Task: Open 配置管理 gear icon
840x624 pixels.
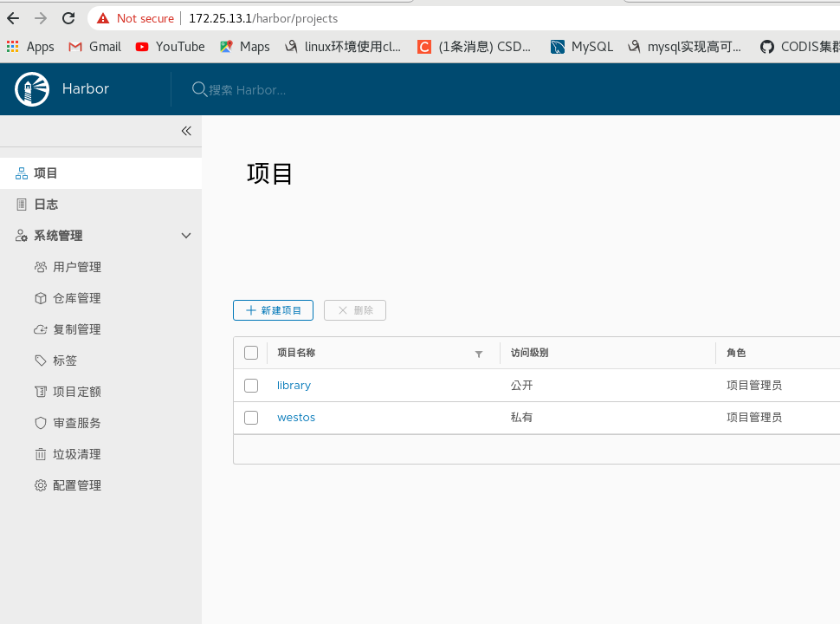Action: point(40,485)
